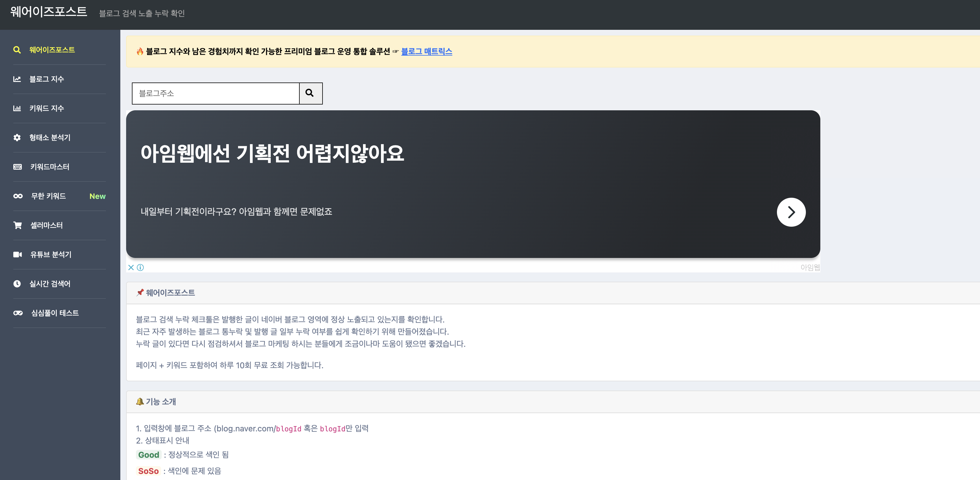Open the 실시간 검색어 menu item
The image size is (980, 480).
[50, 284]
